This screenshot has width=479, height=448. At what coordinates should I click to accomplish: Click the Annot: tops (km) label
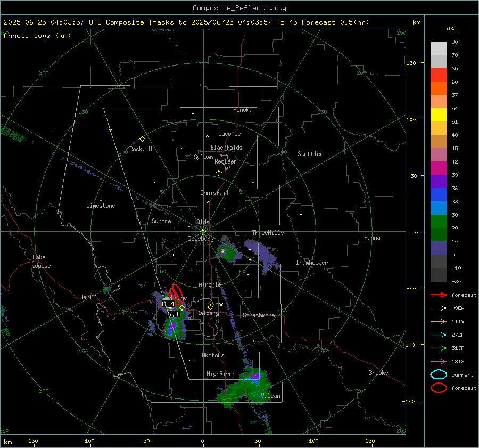[x=37, y=36]
